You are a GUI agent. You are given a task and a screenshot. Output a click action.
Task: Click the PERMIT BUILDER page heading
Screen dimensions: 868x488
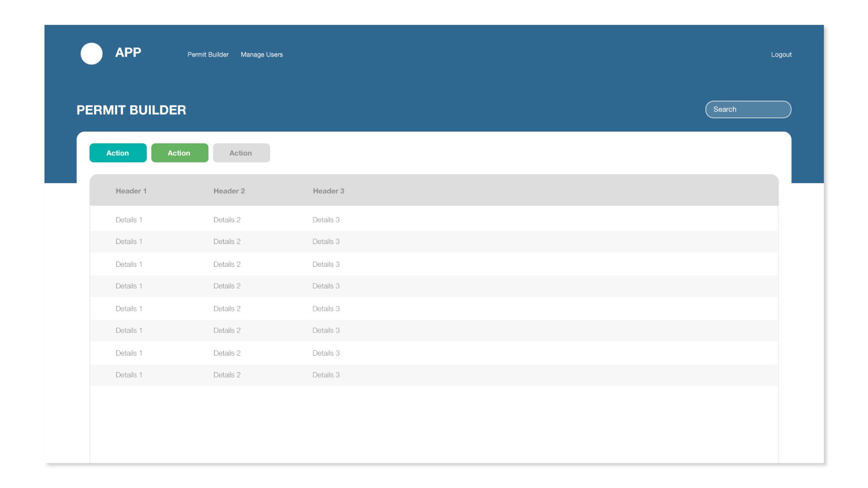click(x=131, y=110)
